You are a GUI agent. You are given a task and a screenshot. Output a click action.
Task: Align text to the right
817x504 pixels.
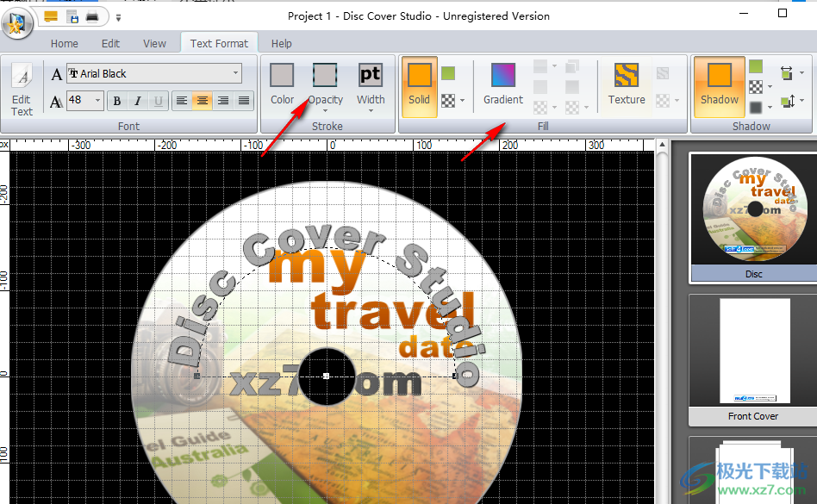coord(223,101)
